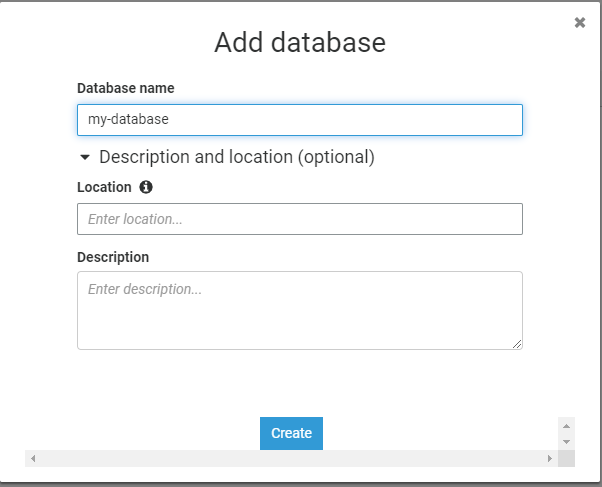Select the Description text area
Screen dimensions: 602x487
300,310
